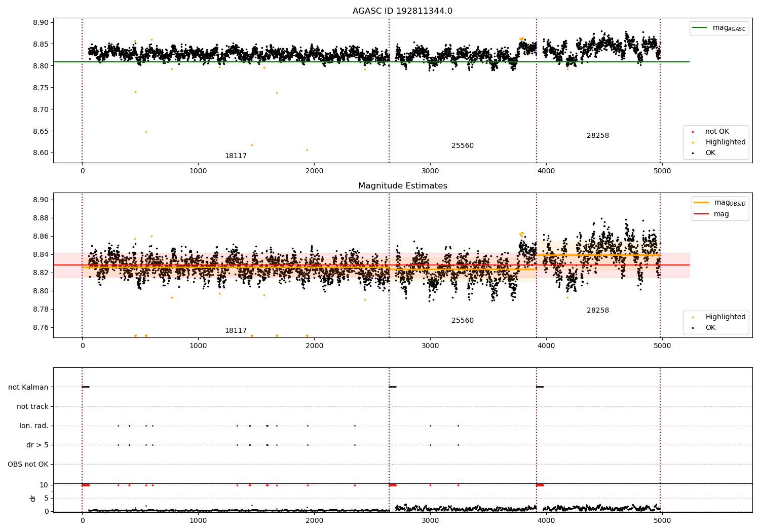760x532 pixels.
Task: Click the 2000 x-axis tick of the top plot
Action: (314, 171)
